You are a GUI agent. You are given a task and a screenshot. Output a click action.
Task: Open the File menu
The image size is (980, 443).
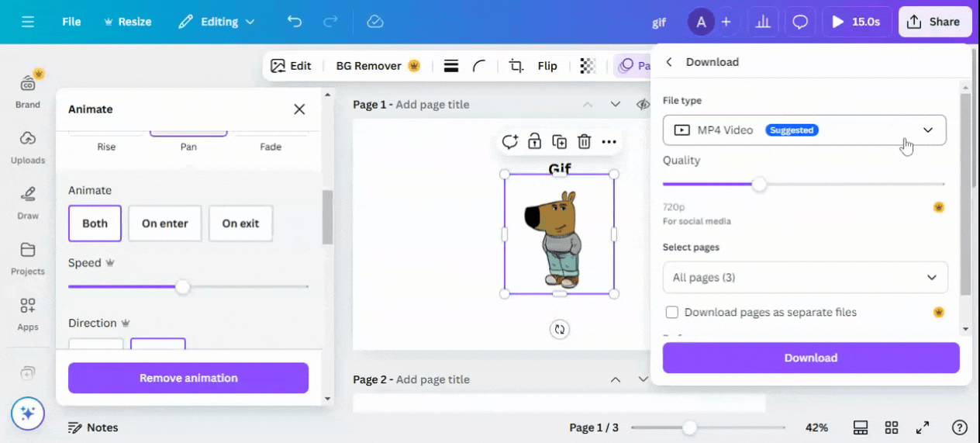[x=71, y=22]
